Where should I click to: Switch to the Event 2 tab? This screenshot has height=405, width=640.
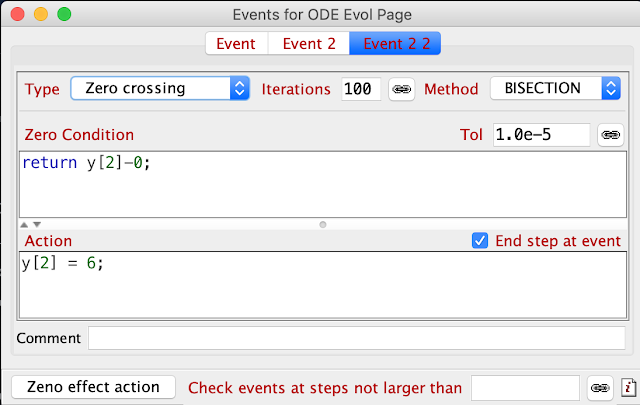point(309,43)
